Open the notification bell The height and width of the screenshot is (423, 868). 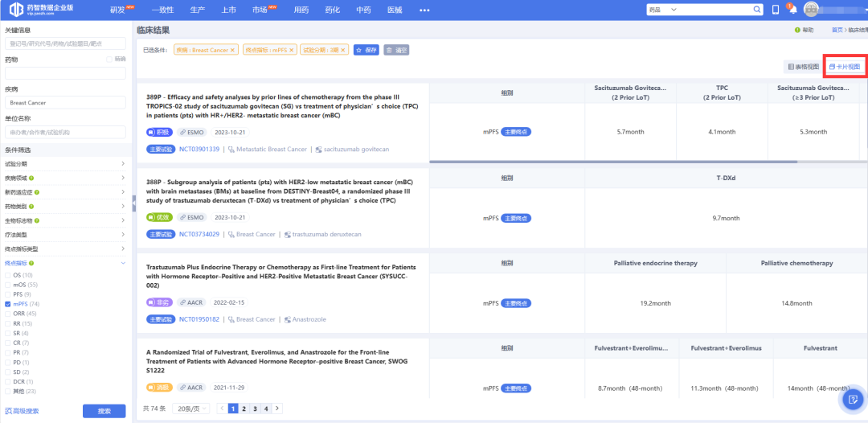[x=792, y=10]
